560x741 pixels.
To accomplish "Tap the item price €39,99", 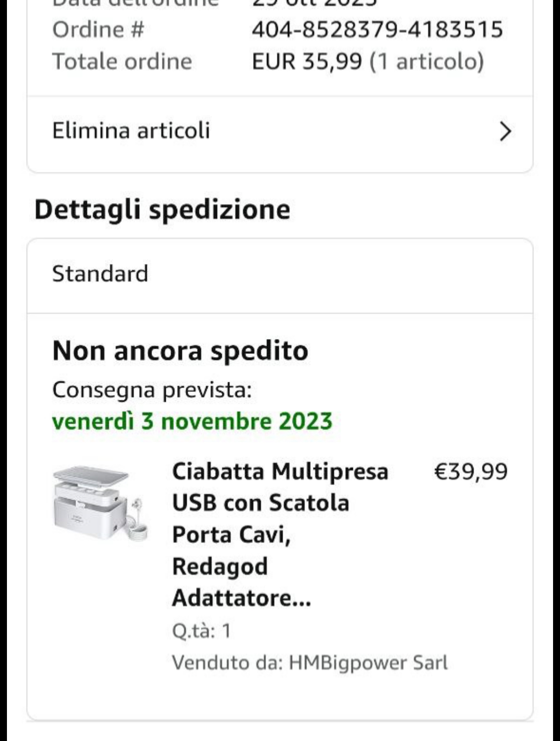I will [471, 471].
